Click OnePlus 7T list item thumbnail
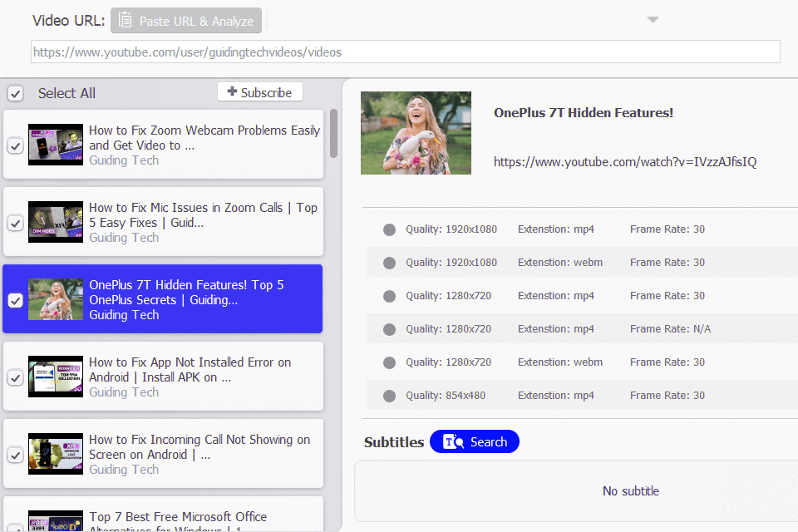Viewport: 798px width, 532px height. coord(56,299)
